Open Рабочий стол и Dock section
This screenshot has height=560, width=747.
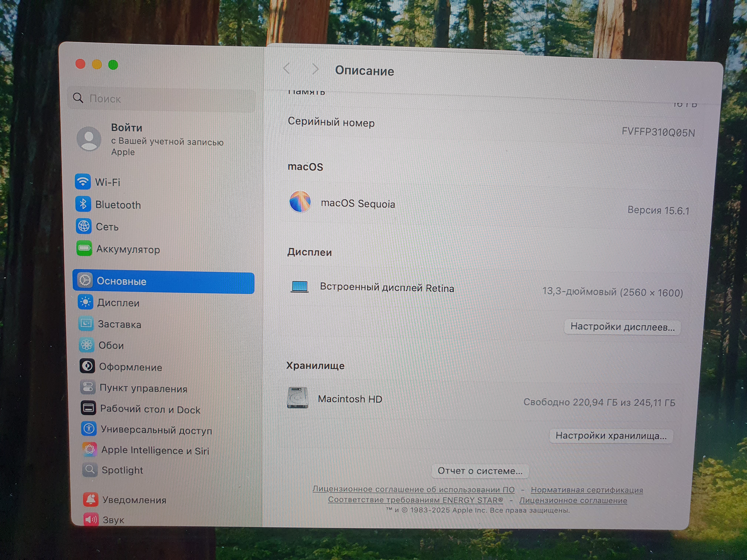150,409
